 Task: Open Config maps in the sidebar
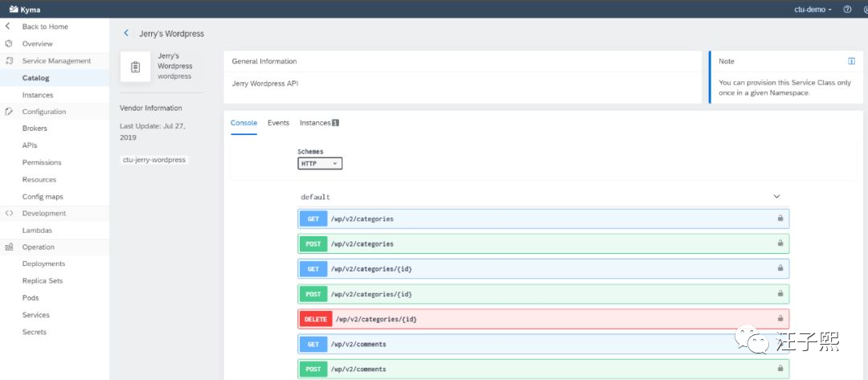click(43, 197)
